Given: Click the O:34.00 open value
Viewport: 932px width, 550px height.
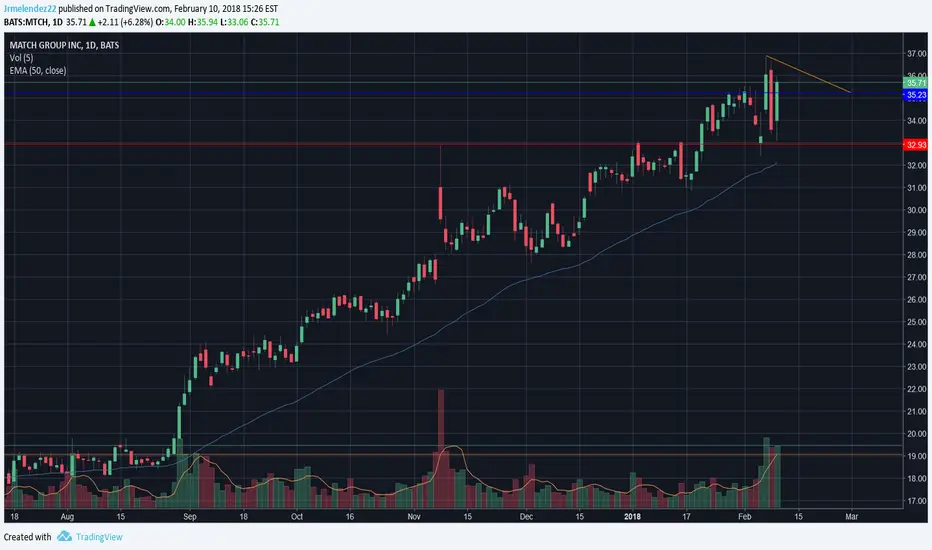Looking at the screenshot, I should coord(170,22).
